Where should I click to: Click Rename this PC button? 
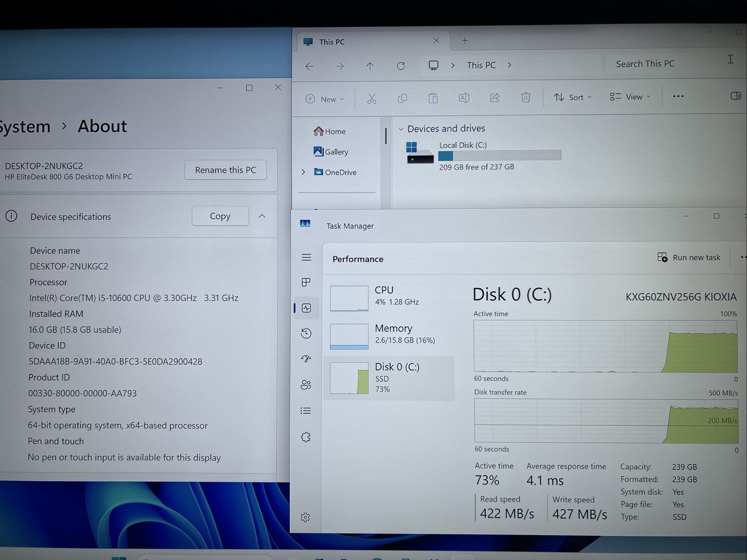[226, 170]
